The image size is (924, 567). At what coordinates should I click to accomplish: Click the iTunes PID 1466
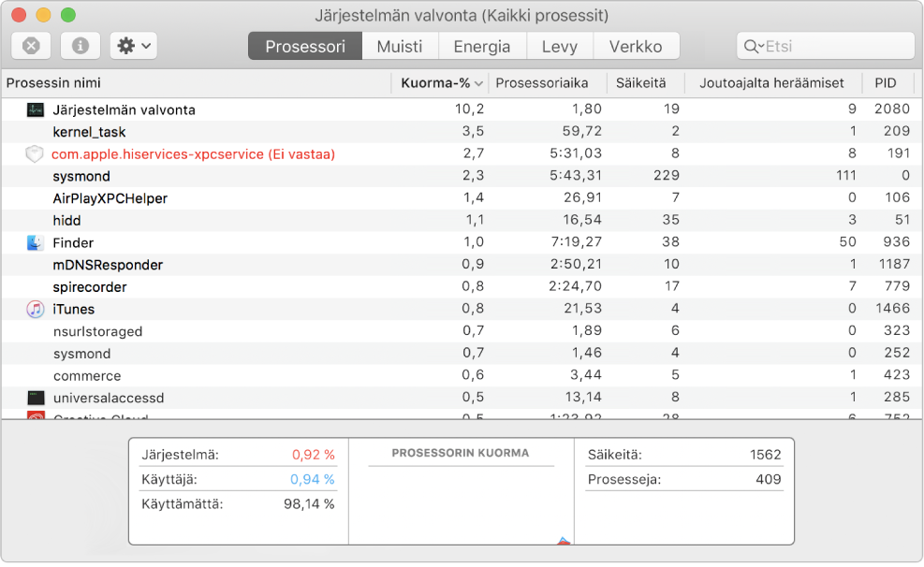pos(893,309)
